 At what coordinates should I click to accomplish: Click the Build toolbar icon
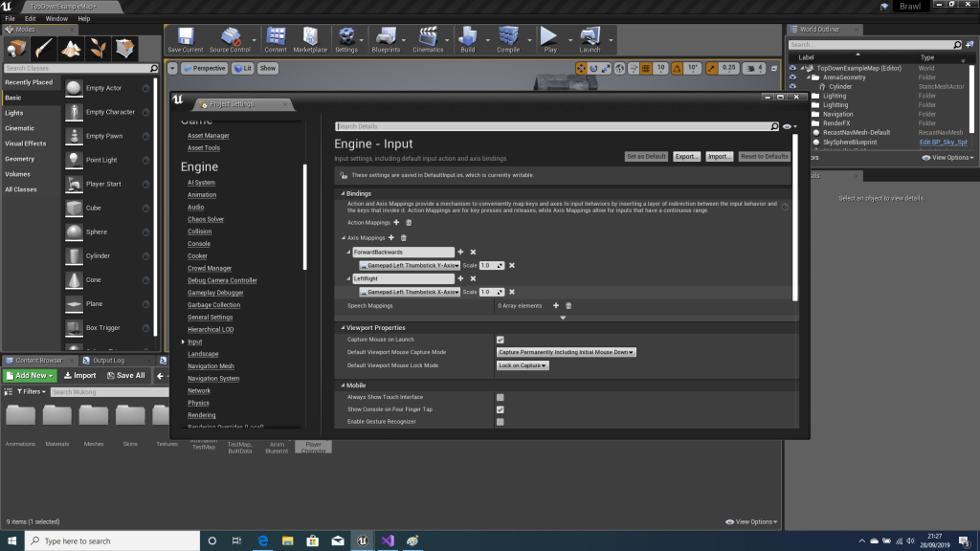point(467,39)
